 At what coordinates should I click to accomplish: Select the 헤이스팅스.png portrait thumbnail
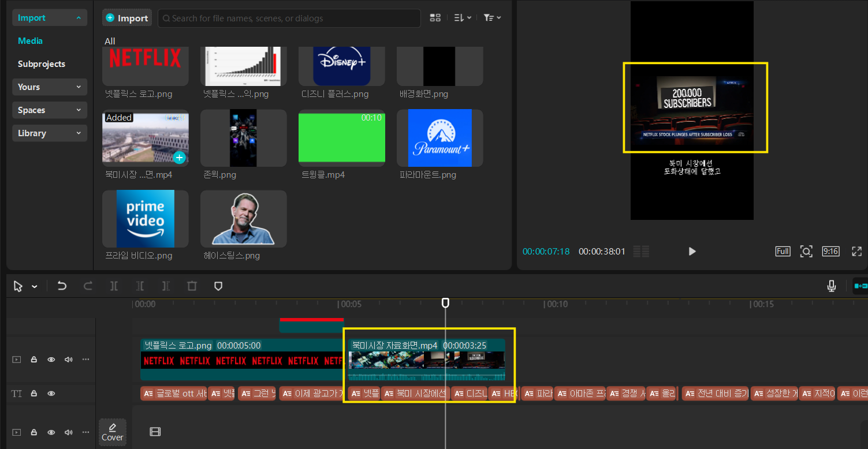coord(243,219)
